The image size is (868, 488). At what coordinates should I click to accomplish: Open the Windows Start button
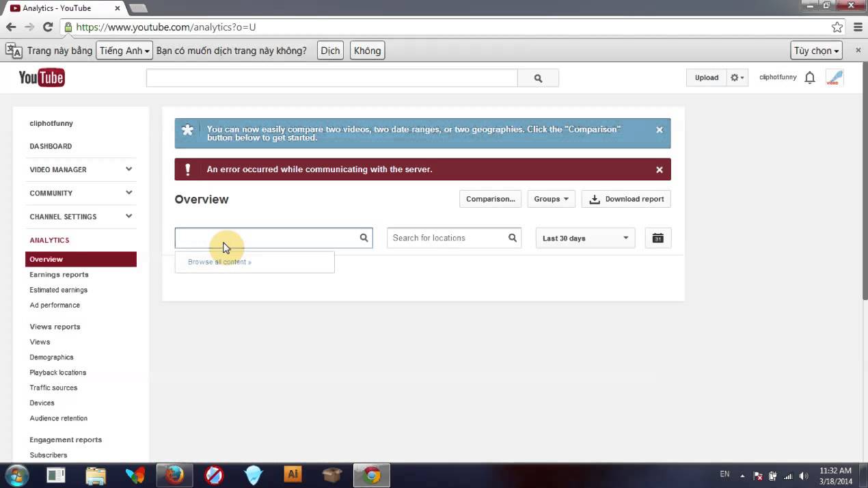point(16,475)
